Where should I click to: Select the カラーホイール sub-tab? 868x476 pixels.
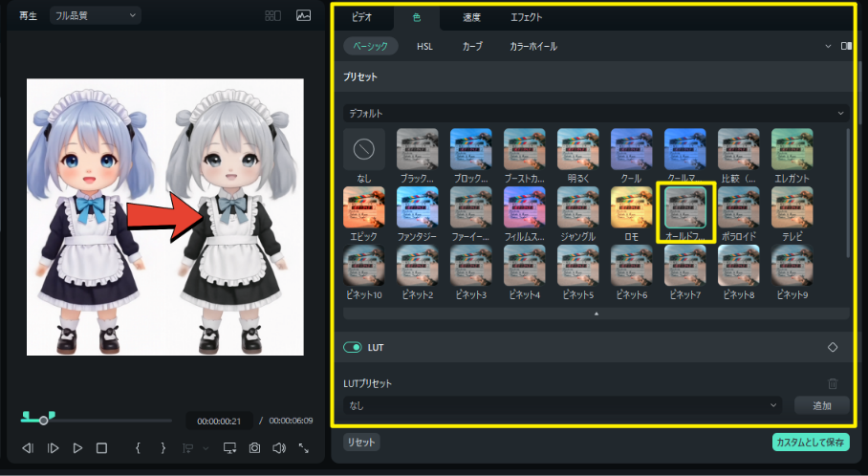pyautogui.click(x=533, y=47)
